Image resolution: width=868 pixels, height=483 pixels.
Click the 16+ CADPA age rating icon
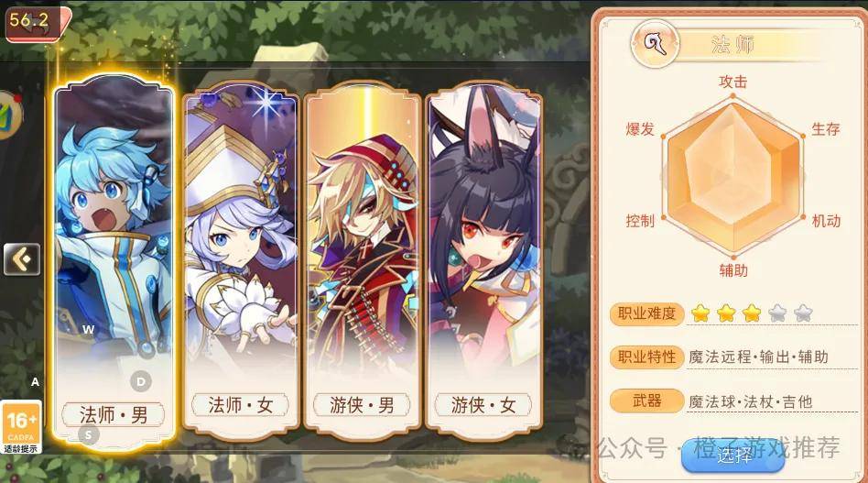[20, 427]
